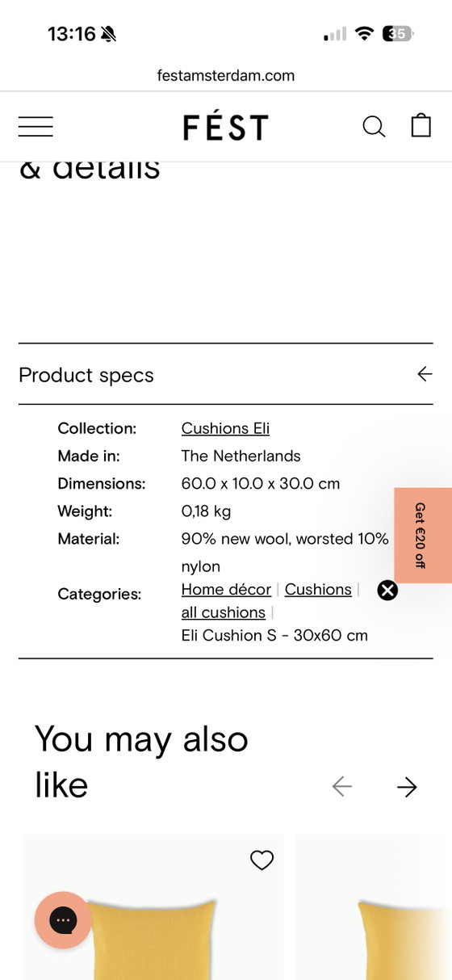The width and height of the screenshot is (452, 980).
Task: Show previous recommended products arrow
Action: (x=342, y=787)
